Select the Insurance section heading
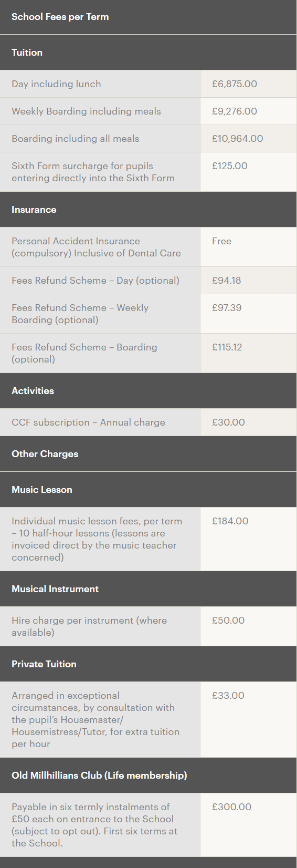297x868 pixels. pos(34,210)
